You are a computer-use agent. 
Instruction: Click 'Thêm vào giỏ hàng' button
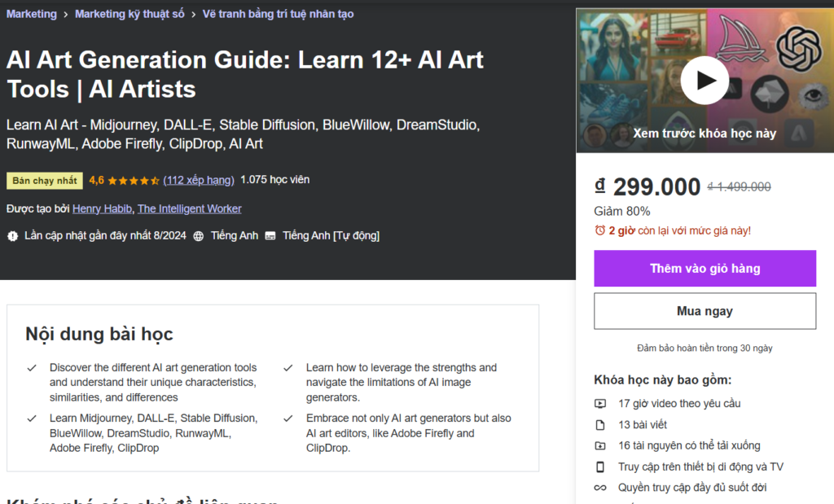pos(705,269)
